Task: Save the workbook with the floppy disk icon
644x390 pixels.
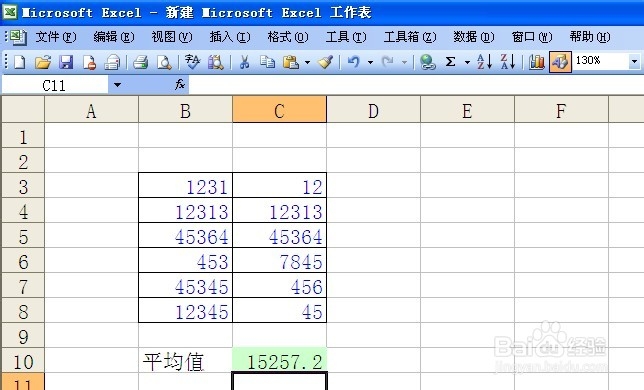Action: point(66,62)
